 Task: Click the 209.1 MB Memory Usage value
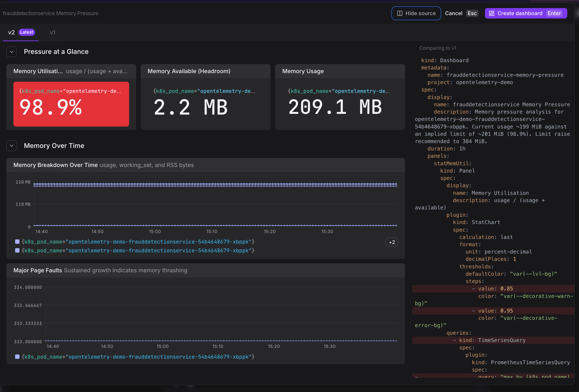[x=335, y=108]
